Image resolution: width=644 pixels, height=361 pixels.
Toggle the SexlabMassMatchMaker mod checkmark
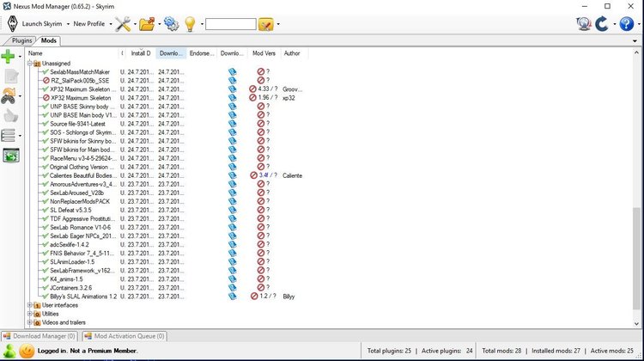coord(46,72)
